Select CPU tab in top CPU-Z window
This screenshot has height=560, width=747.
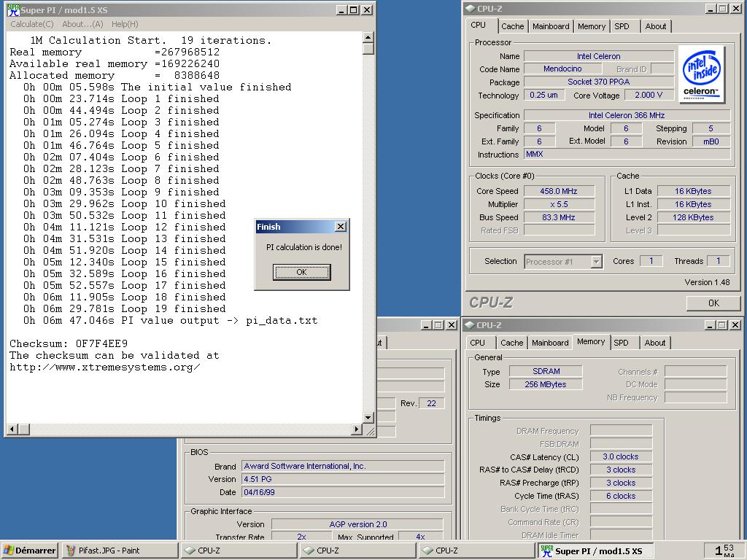[479, 26]
